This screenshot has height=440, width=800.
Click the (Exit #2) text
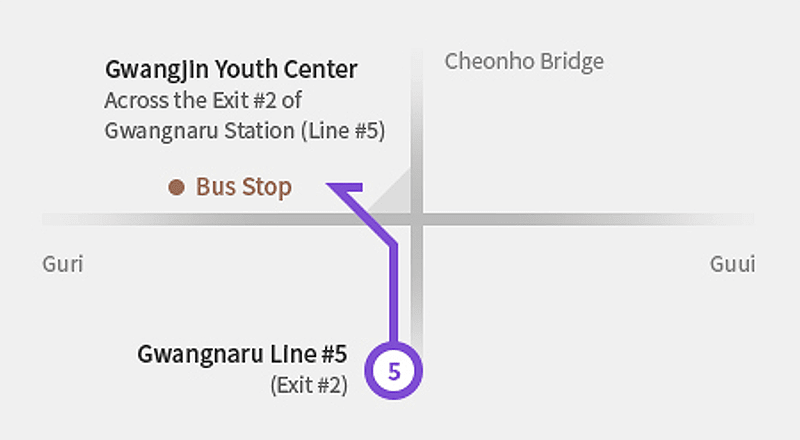point(309,385)
